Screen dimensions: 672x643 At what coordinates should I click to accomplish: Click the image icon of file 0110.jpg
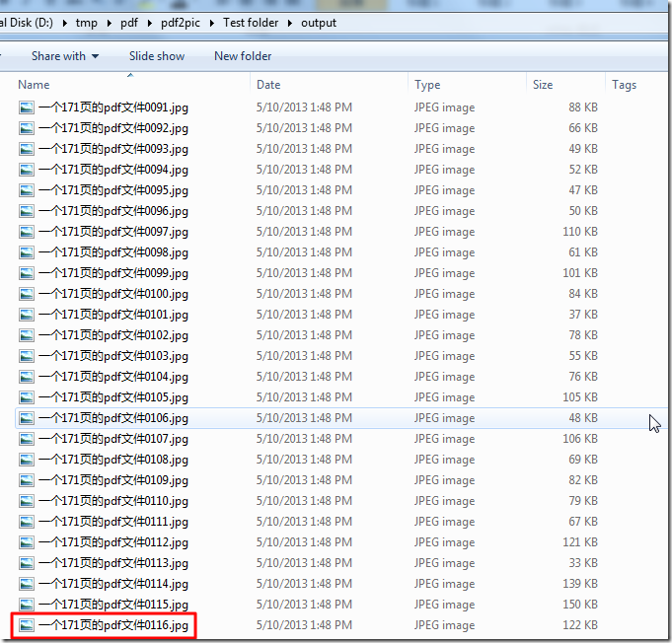click(x=26, y=501)
